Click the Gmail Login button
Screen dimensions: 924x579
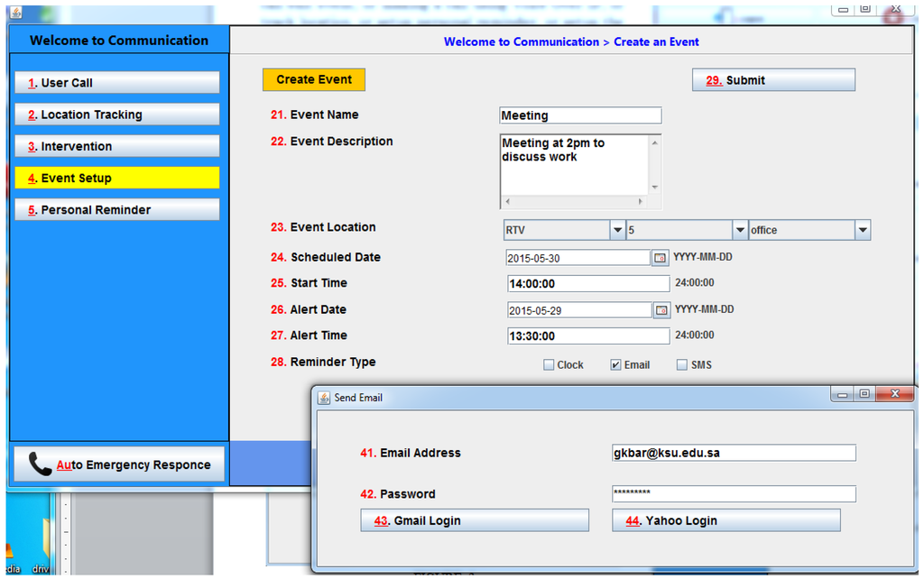tap(475, 520)
